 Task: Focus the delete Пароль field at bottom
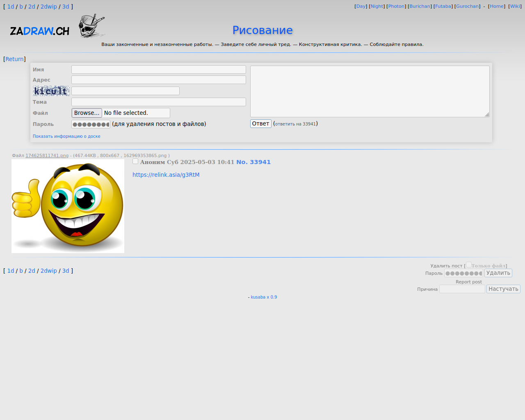pos(463,273)
